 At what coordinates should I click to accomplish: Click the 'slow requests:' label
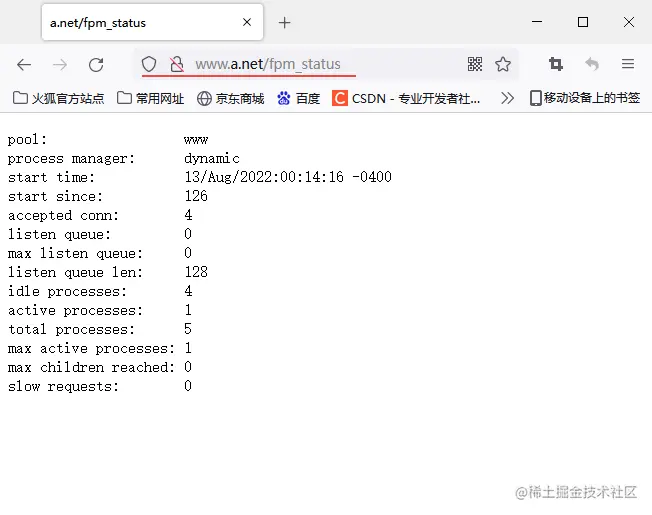pos(63,387)
